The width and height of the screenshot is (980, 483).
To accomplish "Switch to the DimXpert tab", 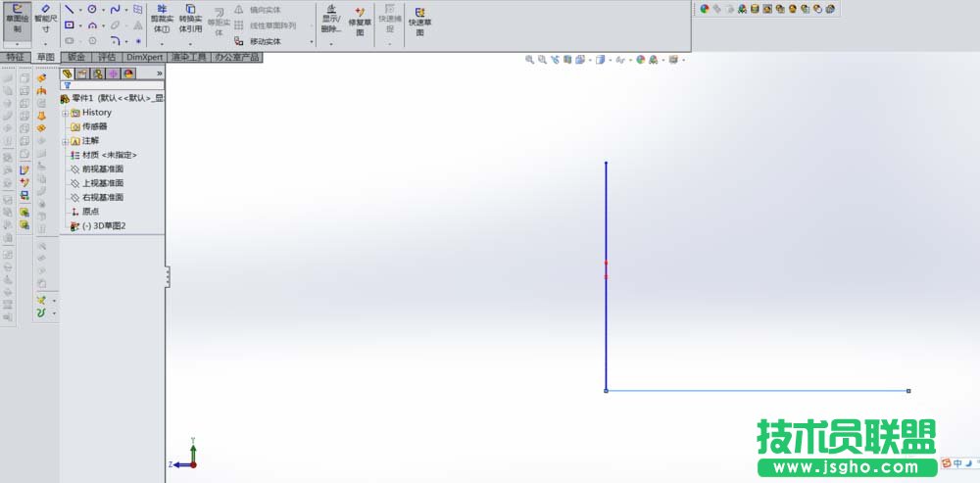I will (x=144, y=58).
